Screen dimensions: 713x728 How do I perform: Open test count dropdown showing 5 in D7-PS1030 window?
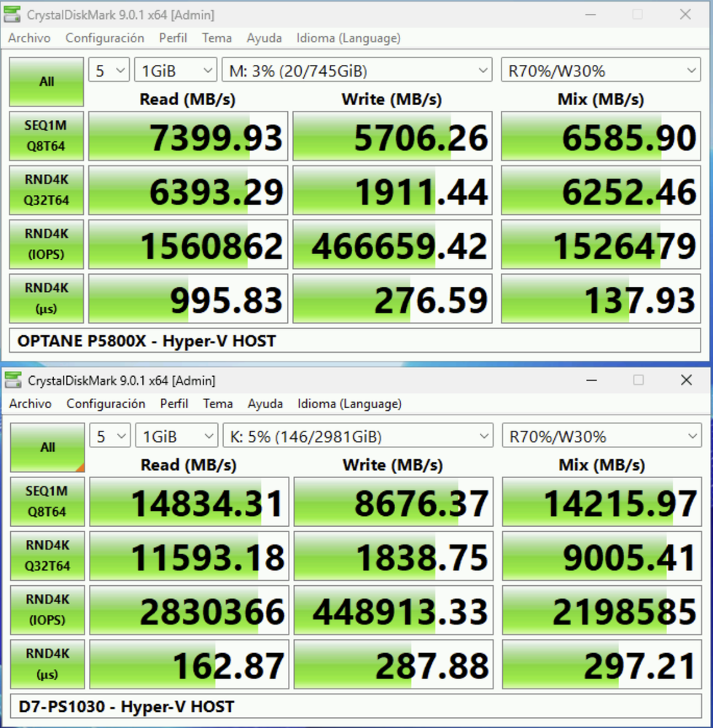pyautogui.click(x=109, y=437)
